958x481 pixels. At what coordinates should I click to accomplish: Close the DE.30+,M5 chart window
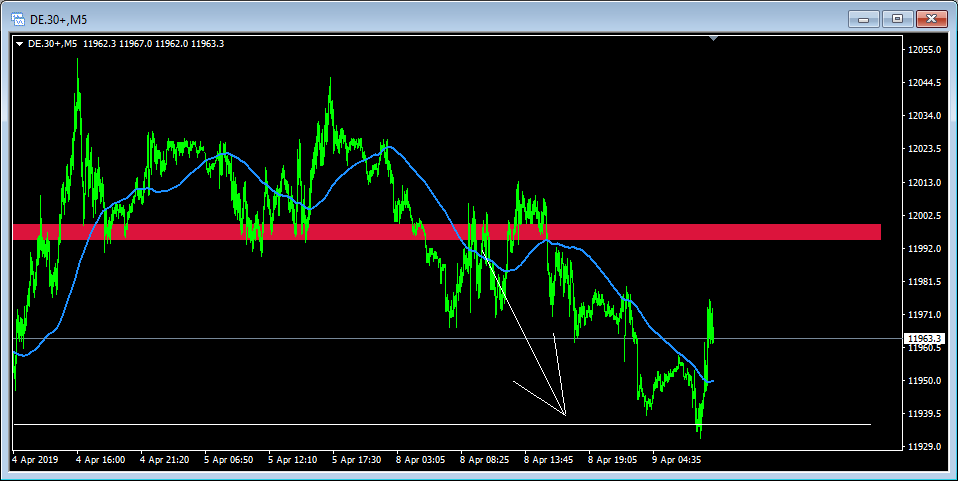931,18
